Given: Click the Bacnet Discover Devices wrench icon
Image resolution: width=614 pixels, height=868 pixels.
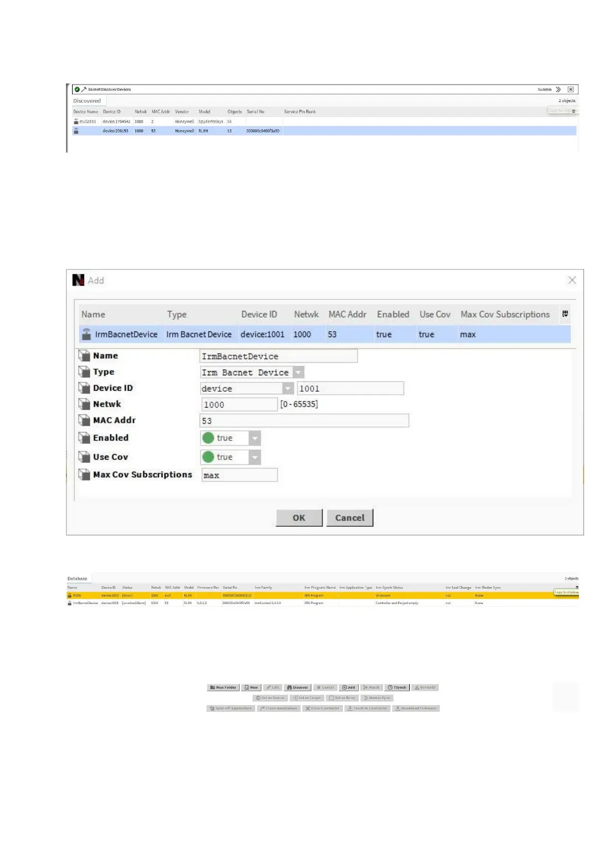Looking at the screenshot, I should pos(84,89).
